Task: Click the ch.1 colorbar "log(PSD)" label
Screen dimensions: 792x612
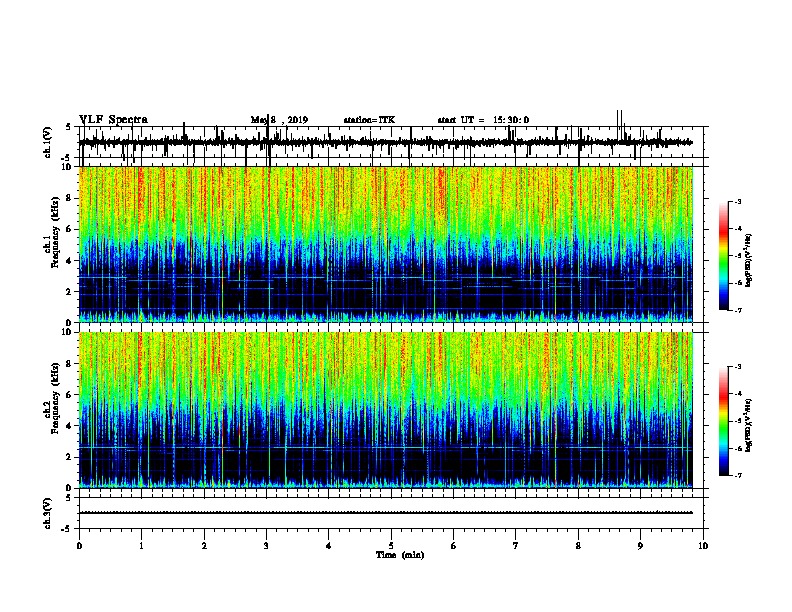Action: click(x=748, y=261)
